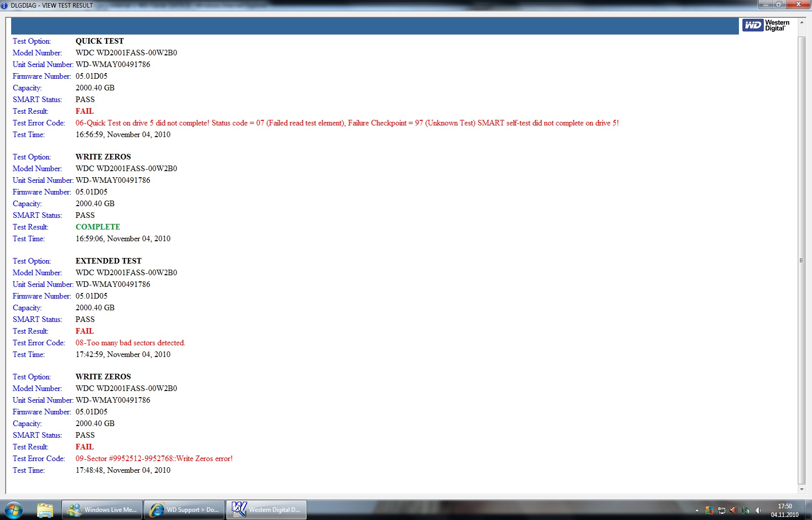Click the Quick Test model WDC WD2001FASS-00W2B0
Screen dimensions: 812x520
(x=126, y=53)
